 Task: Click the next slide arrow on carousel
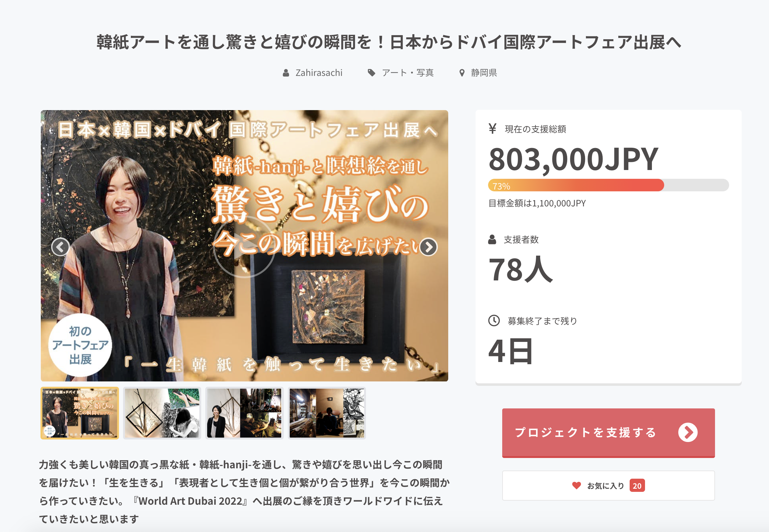(x=428, y=247)
